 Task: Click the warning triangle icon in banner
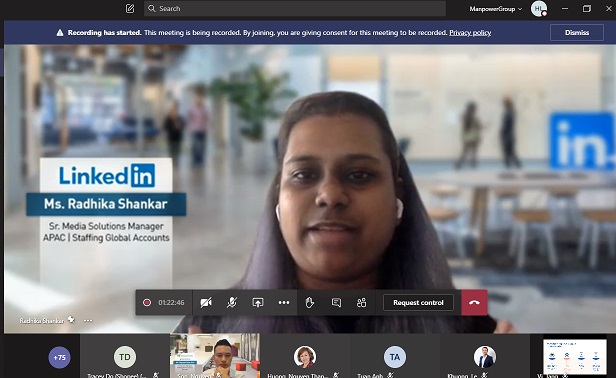click(60, 33)
